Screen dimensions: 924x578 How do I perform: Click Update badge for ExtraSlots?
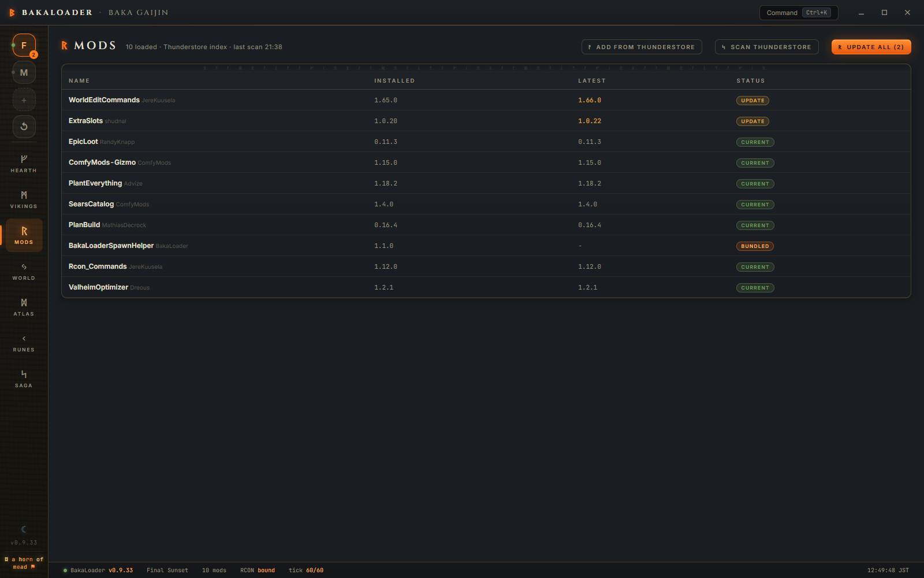752,121
